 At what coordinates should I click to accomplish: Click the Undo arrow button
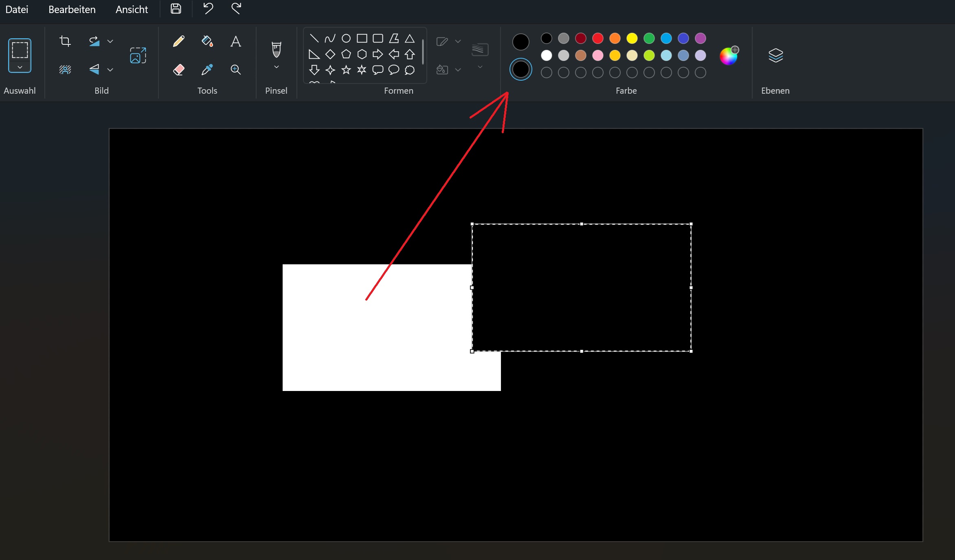point(208,9)
